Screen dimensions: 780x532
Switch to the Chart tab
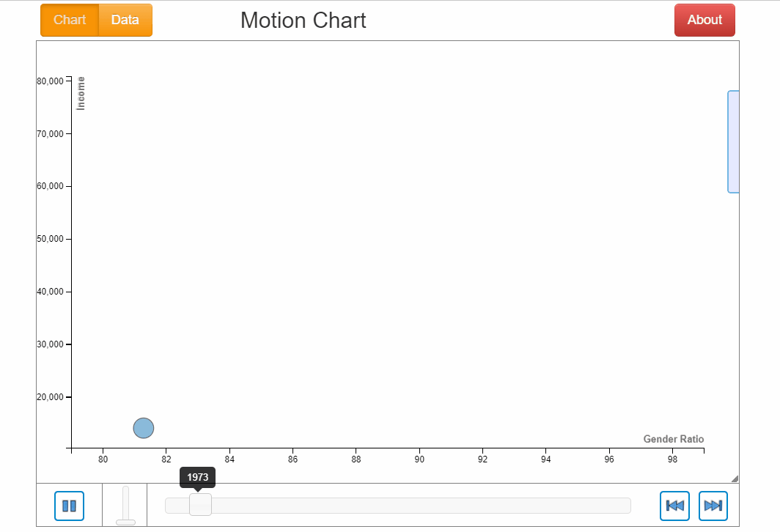click(x=70, y=20)
